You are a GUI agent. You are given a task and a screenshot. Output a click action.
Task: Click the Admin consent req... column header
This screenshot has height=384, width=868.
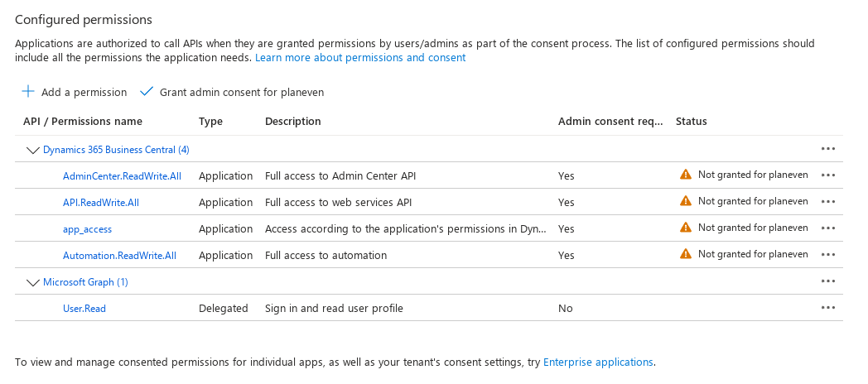[x=610, y=121]
